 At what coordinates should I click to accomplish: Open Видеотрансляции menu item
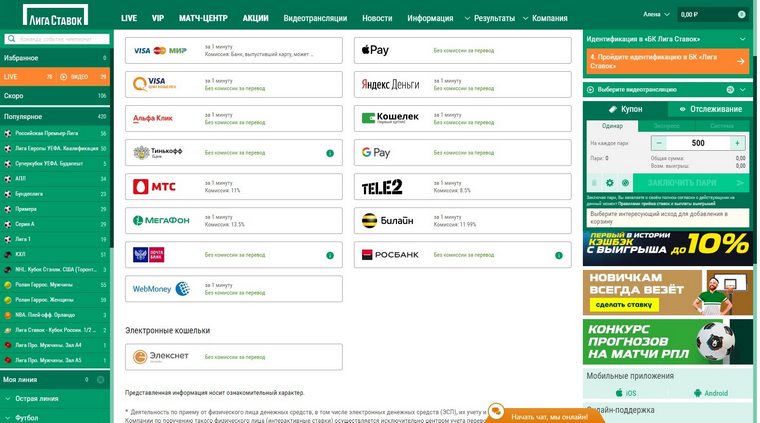coord(315,18)
